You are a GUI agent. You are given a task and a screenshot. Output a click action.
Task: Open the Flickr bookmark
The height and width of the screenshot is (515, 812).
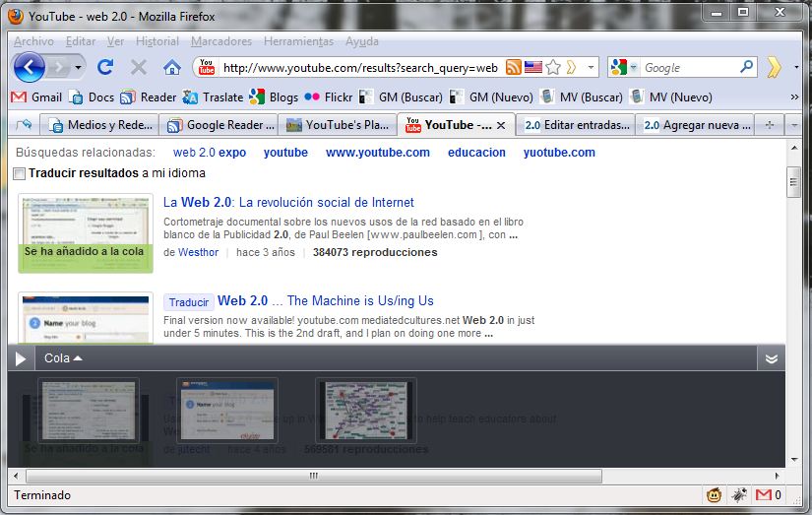pyautogui.click(x=329, y=97)
